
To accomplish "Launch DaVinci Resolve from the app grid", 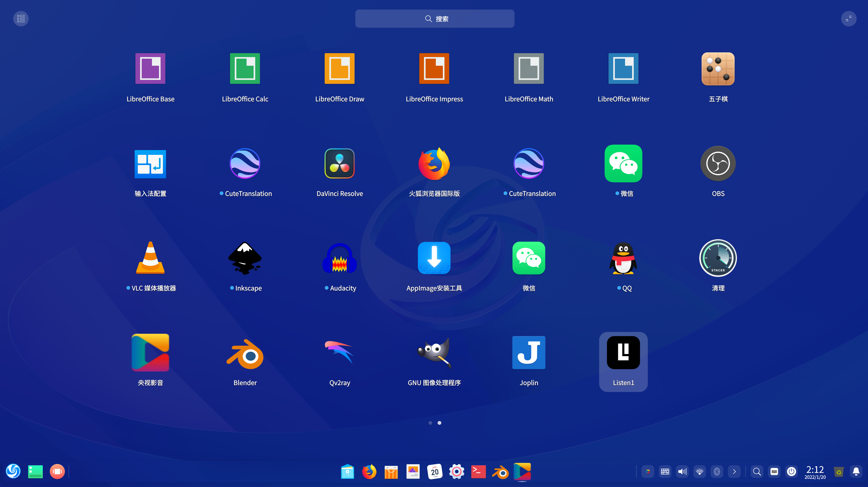I will tap(339, 164).
